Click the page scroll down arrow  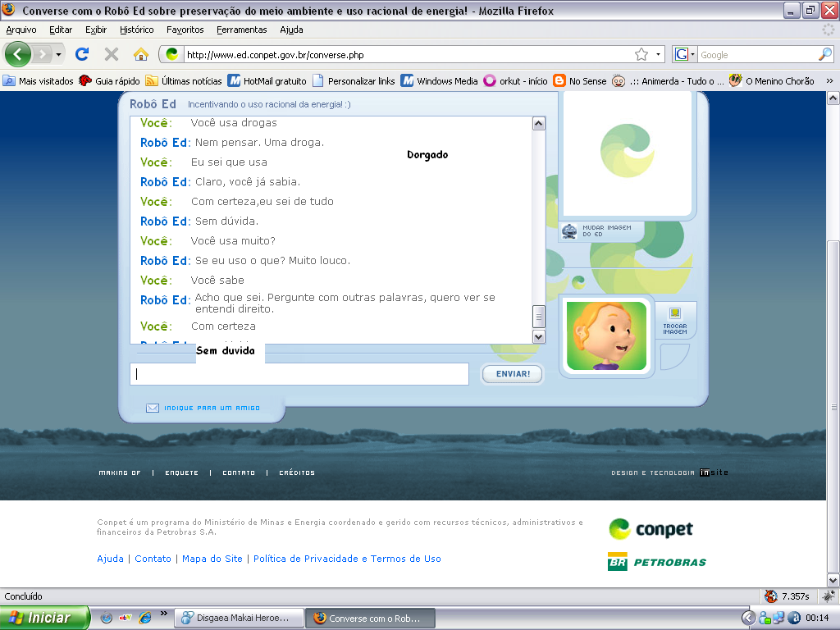833,580
